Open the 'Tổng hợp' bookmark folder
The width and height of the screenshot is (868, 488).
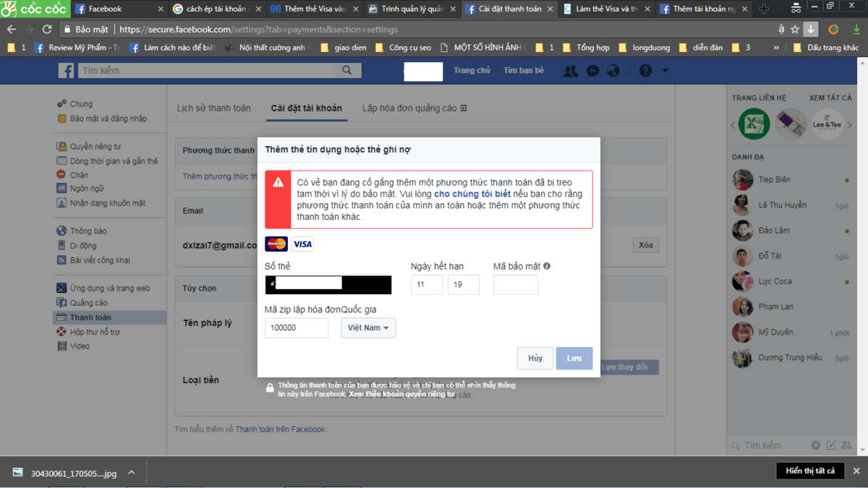587,48
